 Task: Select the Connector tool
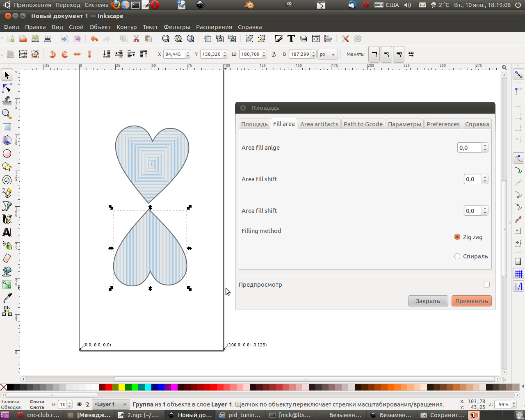[x=7, y=311]
